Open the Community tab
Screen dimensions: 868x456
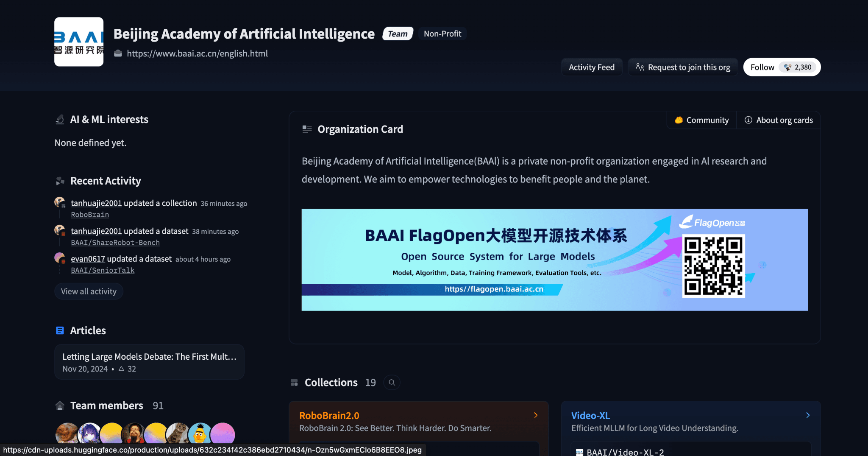tap(702, 120)
